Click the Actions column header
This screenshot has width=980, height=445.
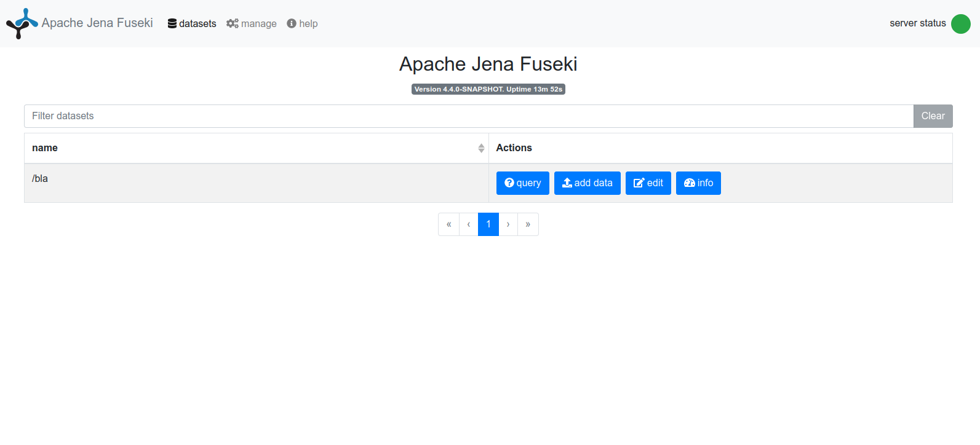[x=720, y=148]
